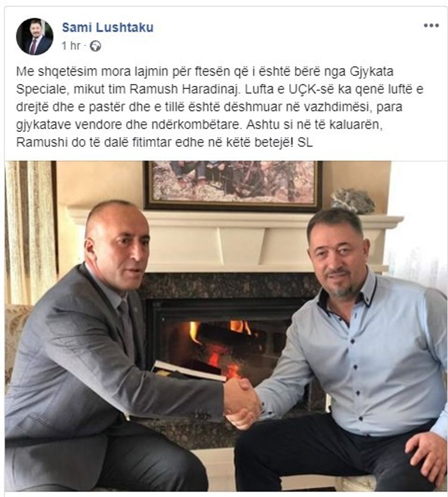This screenshot has height=497, width=448.
Task: Click the post text starting 'Me shqetësim mora'
Action: (x=219, y=107)
